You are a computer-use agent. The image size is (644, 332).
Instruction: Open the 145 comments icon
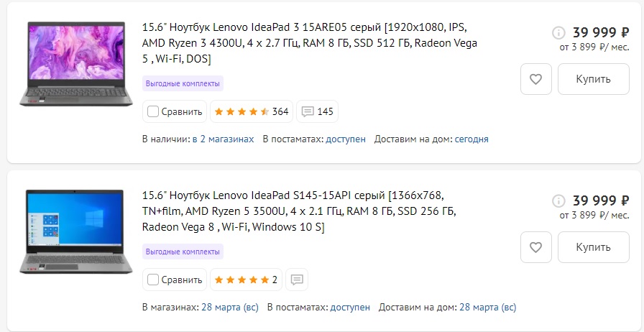317,111
